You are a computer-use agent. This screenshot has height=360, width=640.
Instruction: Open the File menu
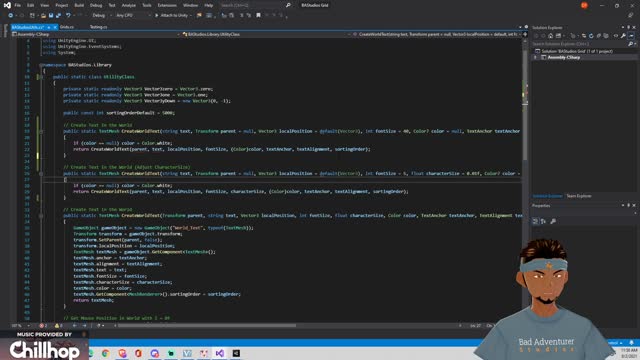click(18, 5)
